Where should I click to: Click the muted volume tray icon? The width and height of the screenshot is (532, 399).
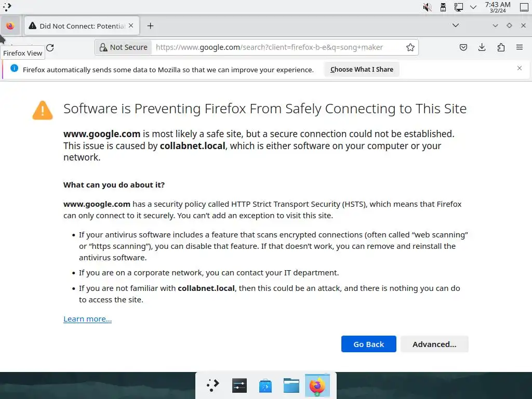pyautogui.click(x=427, y=7)
